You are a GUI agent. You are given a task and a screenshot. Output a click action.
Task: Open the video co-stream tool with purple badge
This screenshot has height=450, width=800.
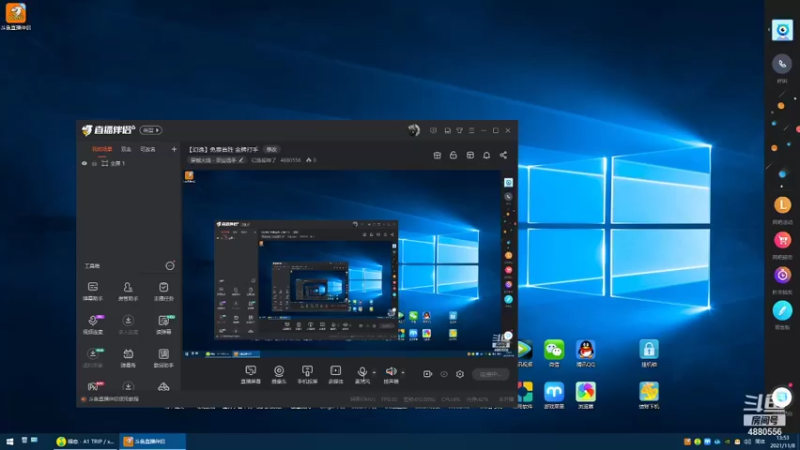(92, 324)
